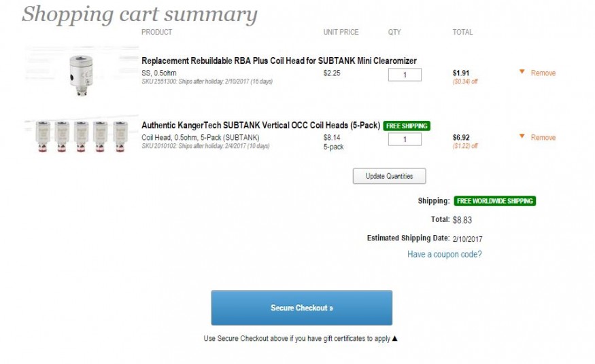Remove the RBA Plus Coil Head item

click(x=543, y=73)
